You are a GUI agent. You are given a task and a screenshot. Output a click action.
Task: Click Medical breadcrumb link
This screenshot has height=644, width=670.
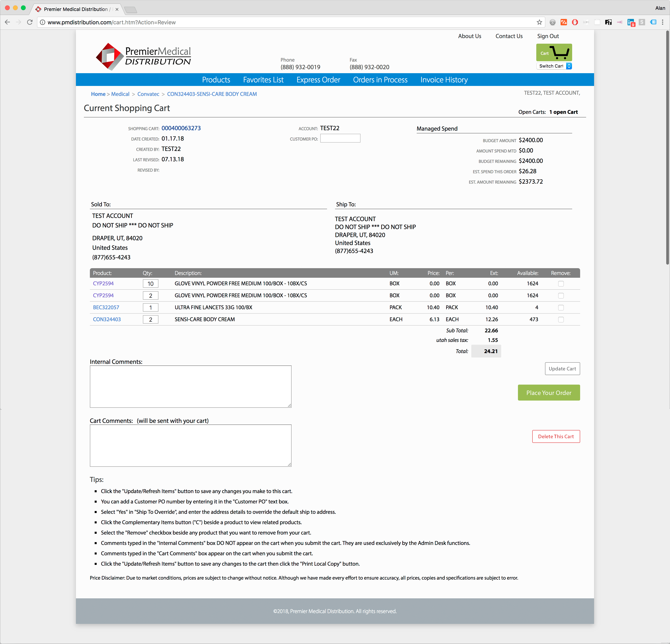[x=120, y=94]
